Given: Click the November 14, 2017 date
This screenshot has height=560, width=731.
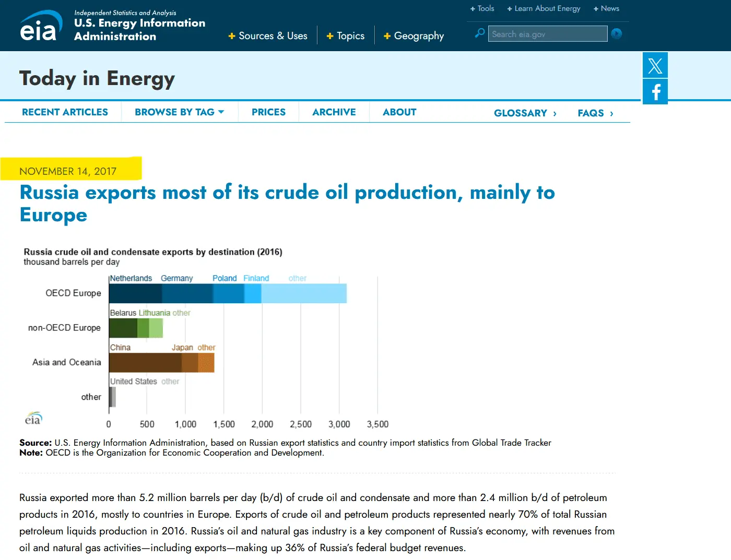Looking at the screenshot, I should pos(68,171).
